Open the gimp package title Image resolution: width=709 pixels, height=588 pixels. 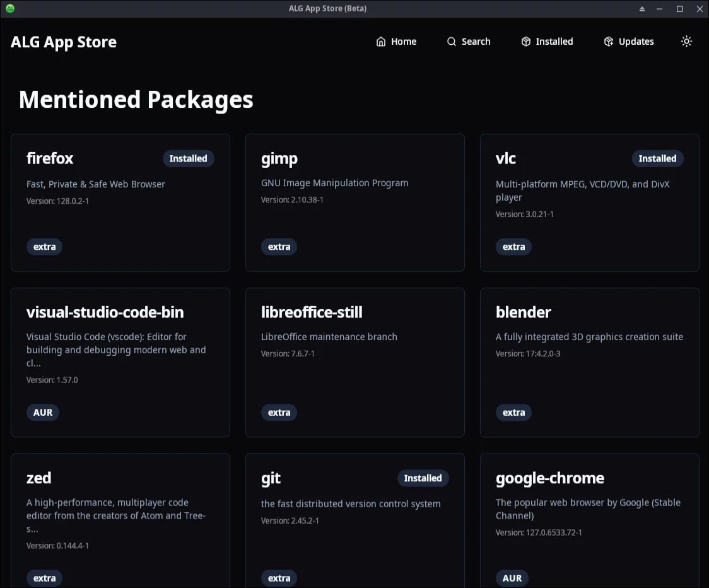[279, 159]
